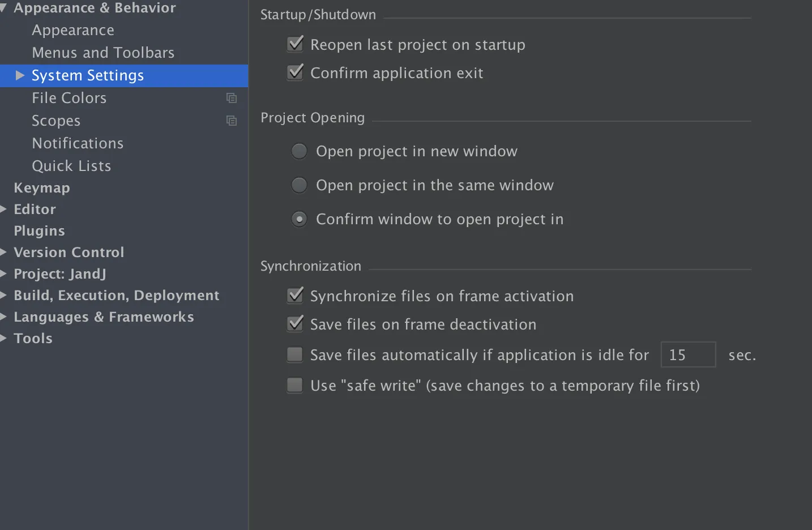Expand Build, Execution, Deployment section
This screenshot has width=812, height=530.
point(3,295)
